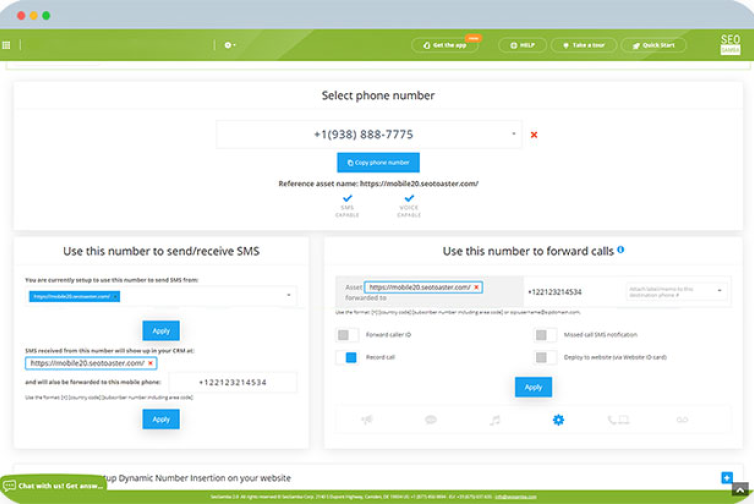
Task: Open the phone and device tab icon
Action: click(x=618, y=420)
